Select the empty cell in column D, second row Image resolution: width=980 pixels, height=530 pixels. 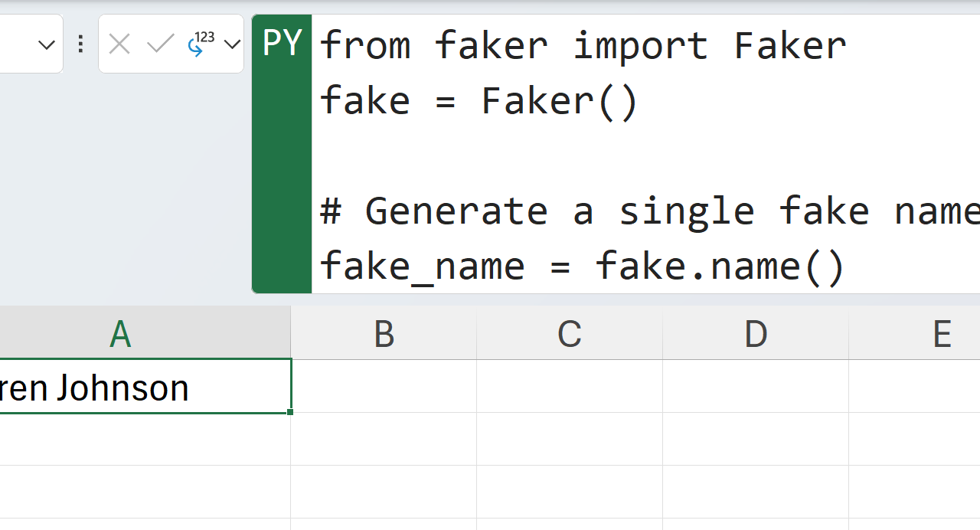point(756,439)
